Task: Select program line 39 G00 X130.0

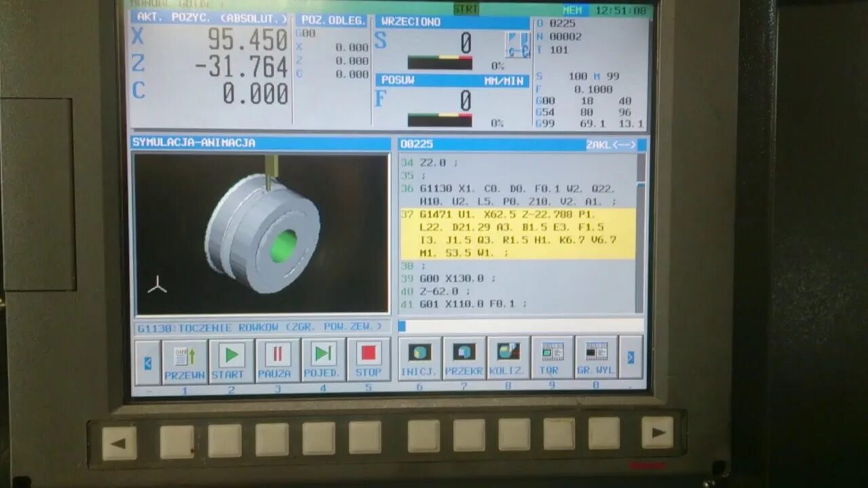Action: click(x=448, y=279)
